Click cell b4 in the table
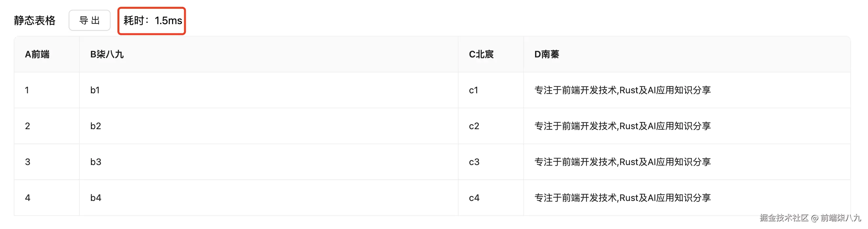The image size is (868, 229). pyautogui.click(x=96, y=198)
